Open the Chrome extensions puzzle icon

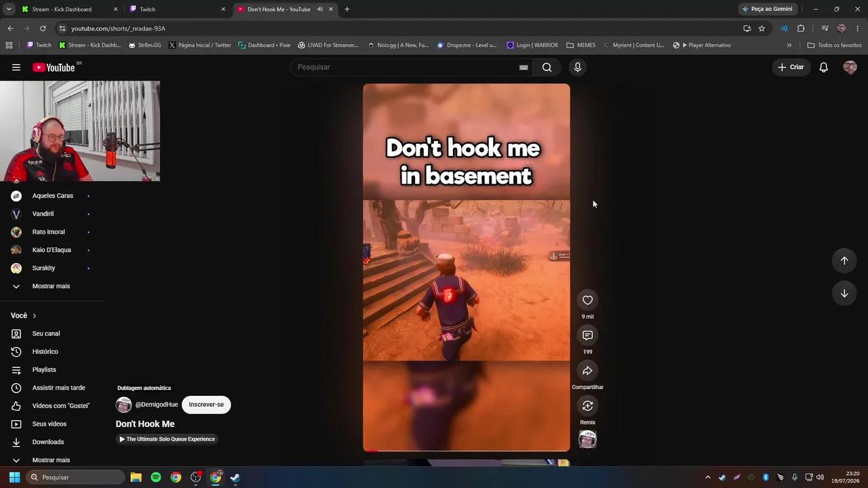tap(801, 28)
